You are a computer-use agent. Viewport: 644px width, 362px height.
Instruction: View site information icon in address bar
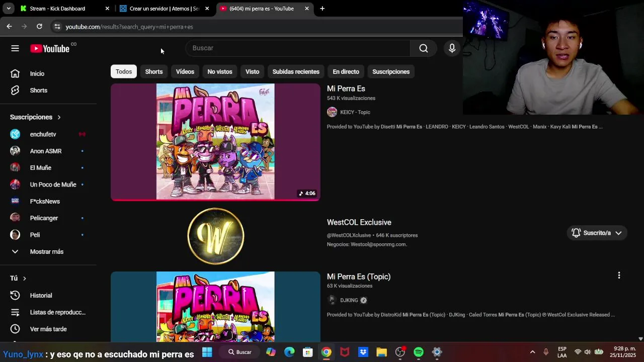[57, 27]
